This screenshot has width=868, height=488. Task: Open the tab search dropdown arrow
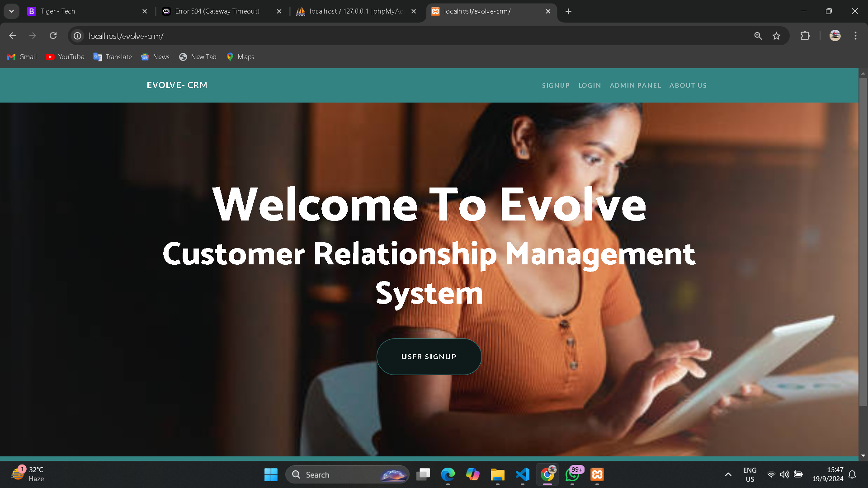11,11
